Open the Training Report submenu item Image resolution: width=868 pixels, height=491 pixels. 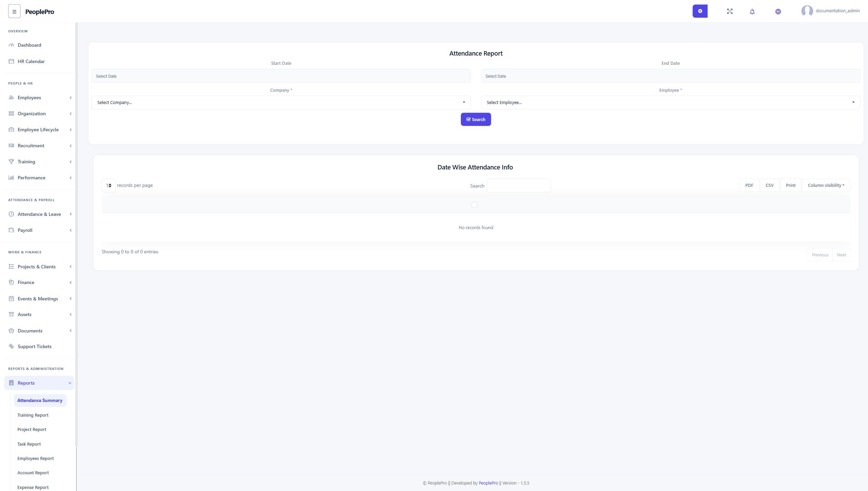pyautogui.click(x=33, y=415)
